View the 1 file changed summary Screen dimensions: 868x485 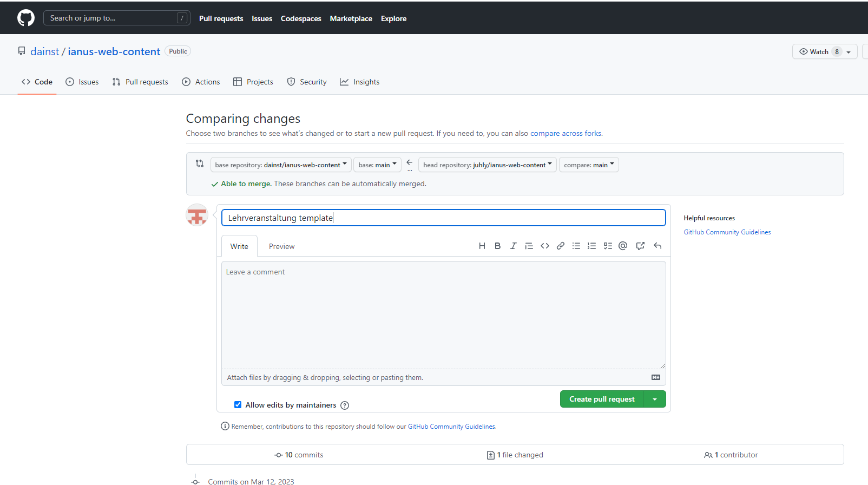point(515,455)
